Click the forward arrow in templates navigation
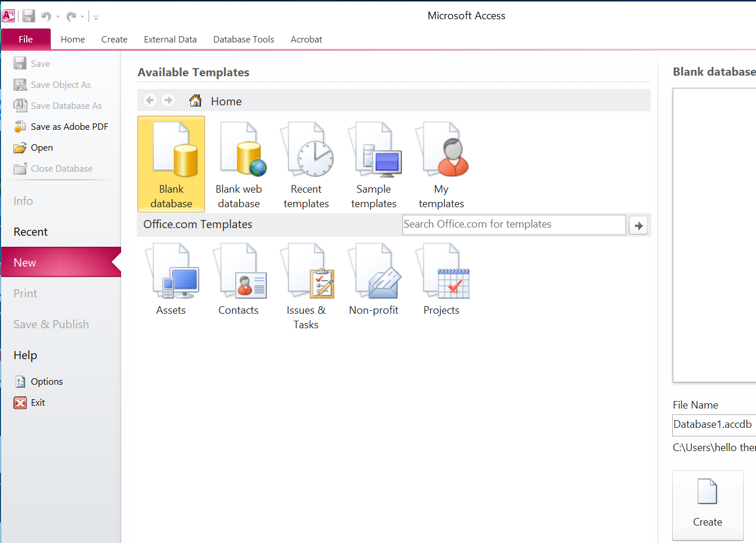The height and width of the screenshot is (543, 756). click(x=168, y=100)
